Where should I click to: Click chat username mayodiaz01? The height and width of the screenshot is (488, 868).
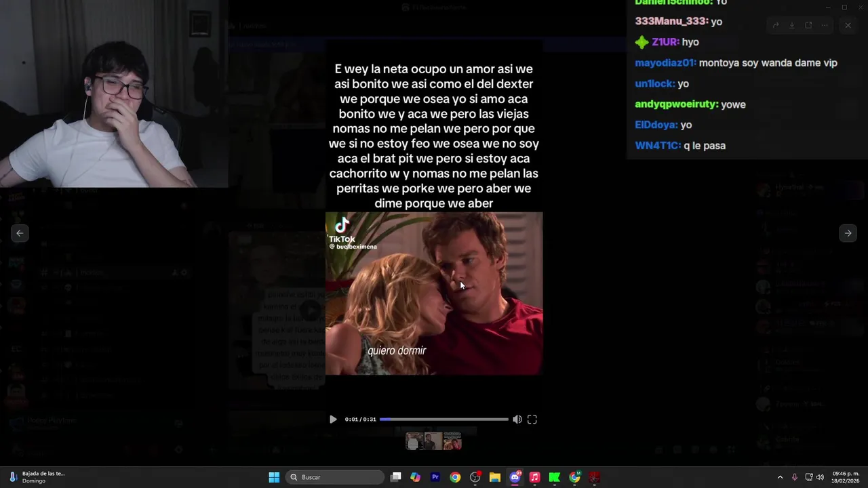(x=665, y=63)
